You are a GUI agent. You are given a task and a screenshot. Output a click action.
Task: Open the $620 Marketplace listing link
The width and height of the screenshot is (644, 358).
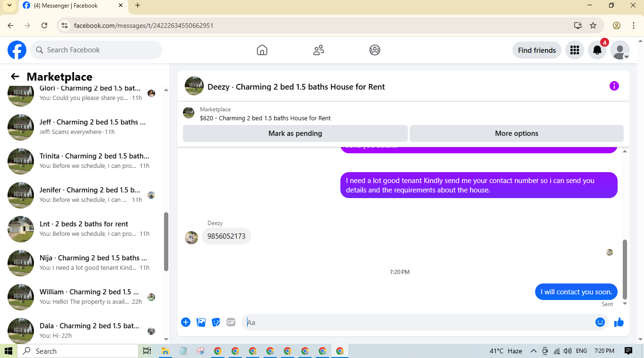pos(265,118)
